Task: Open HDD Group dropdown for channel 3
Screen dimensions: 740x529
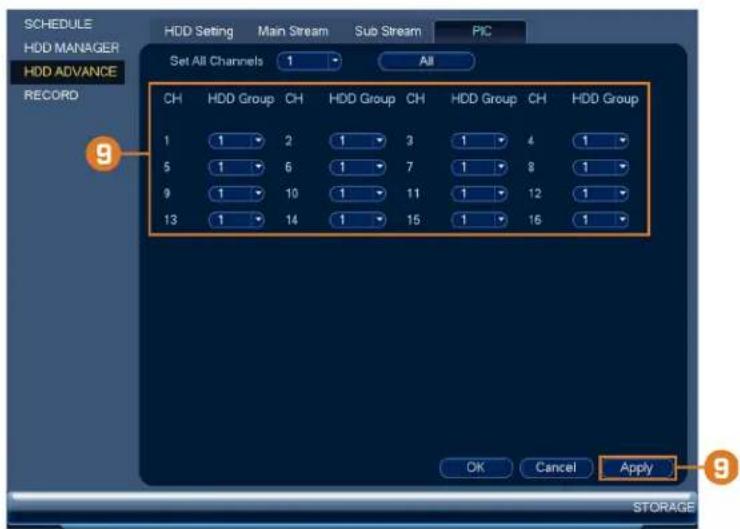Action: 479,141
